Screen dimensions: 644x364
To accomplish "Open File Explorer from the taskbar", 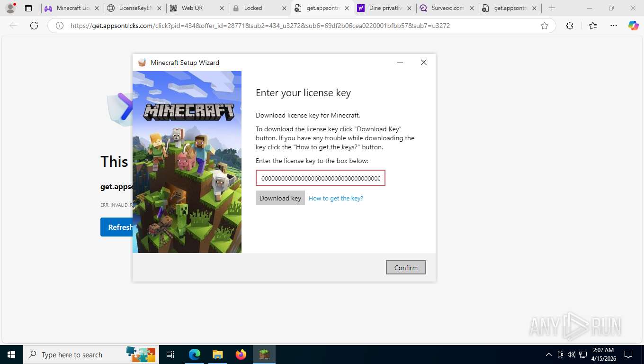I will 217,355.
